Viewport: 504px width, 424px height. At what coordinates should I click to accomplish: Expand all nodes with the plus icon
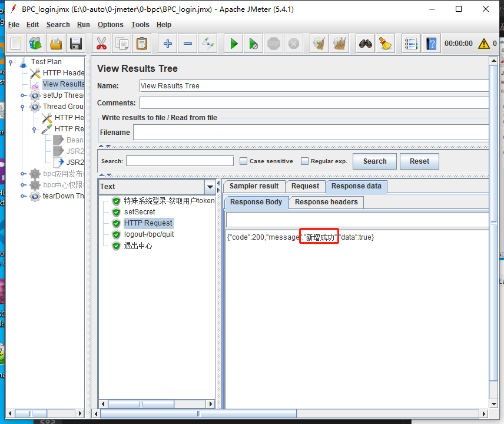167,44
